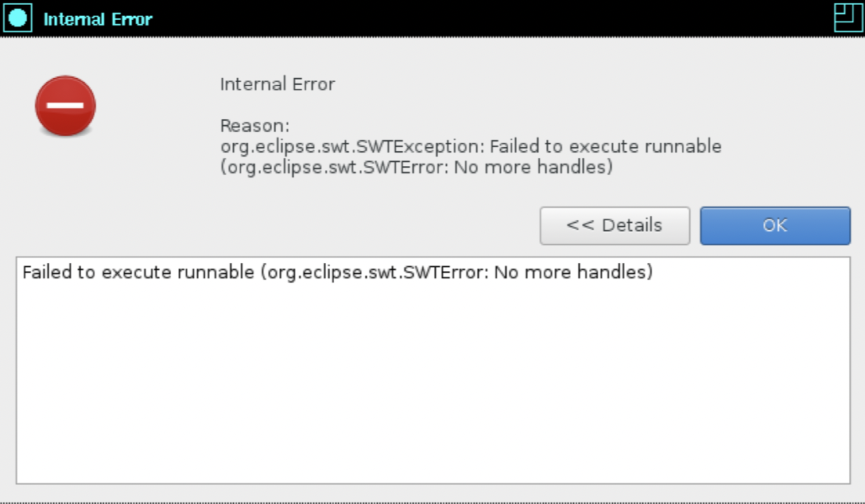Click the "Internal Error" heading in dialog body

tap(277, 84)
